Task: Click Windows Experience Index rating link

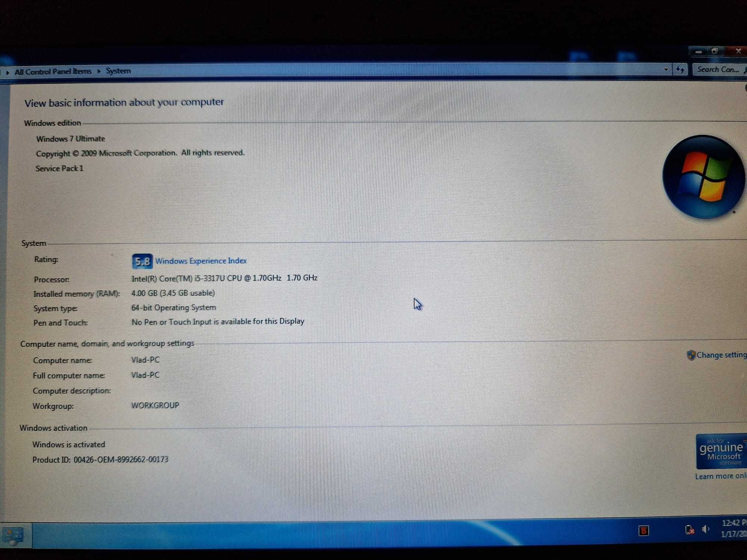Action: click(x=200, y=261)
